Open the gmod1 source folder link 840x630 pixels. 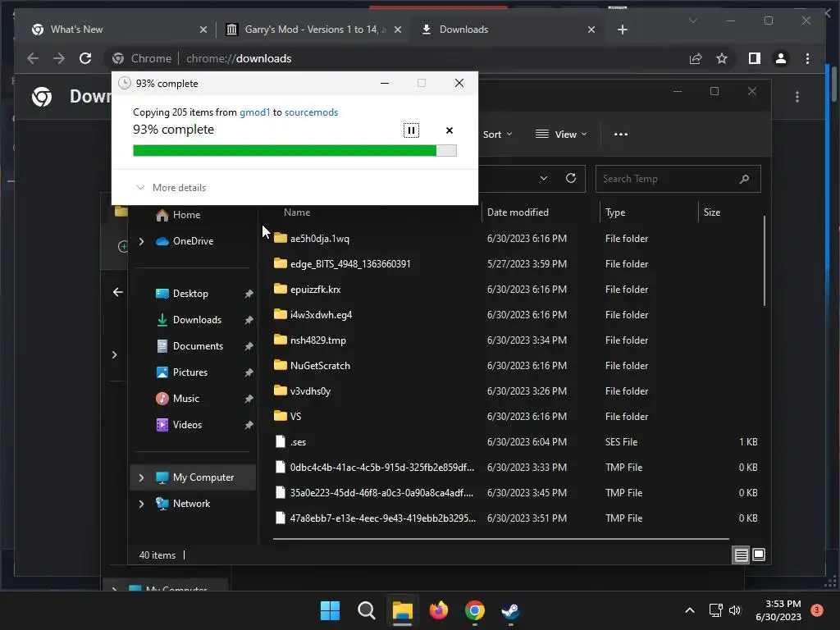click(254, 112)
